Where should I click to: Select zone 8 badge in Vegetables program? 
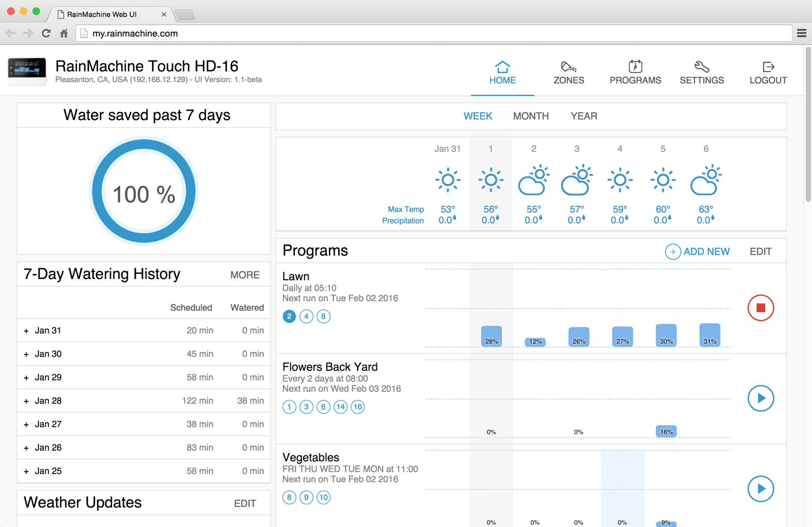coord(289,497)
